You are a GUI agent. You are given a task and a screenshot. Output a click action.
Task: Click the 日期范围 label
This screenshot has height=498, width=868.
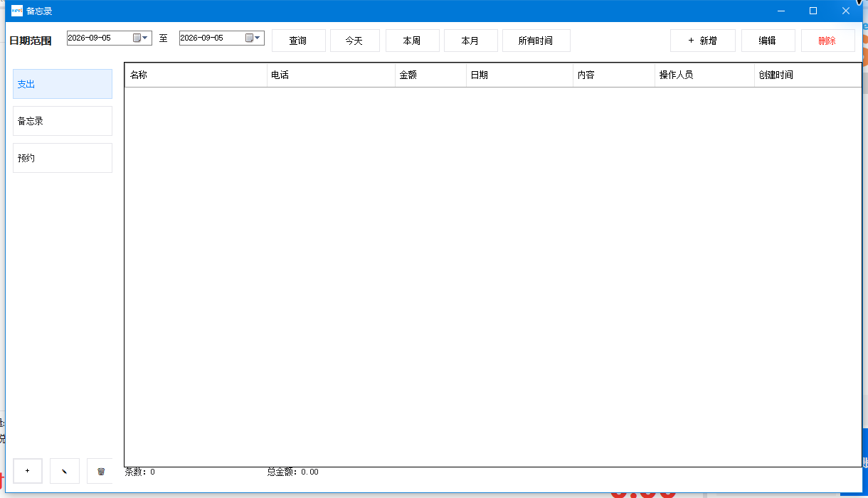31,41
